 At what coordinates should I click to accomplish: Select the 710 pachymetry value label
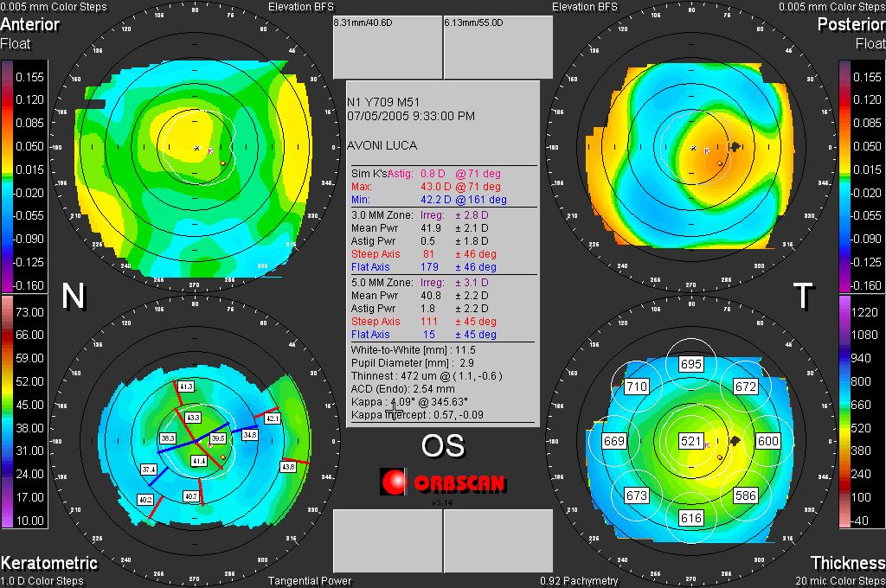(x=637, y=387)
